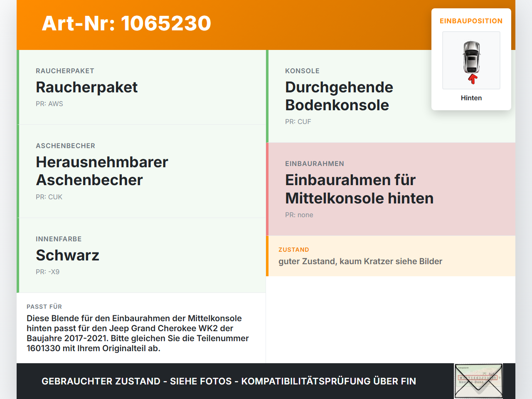Click the Einbauposition car image frame
The width and height of the screenshot is (532, 399).
(x=471, y=60)
